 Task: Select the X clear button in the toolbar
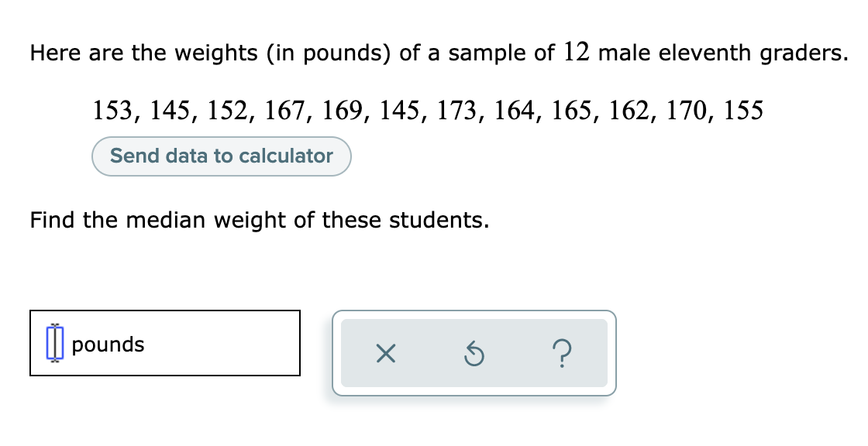click(x=385, y=355)
